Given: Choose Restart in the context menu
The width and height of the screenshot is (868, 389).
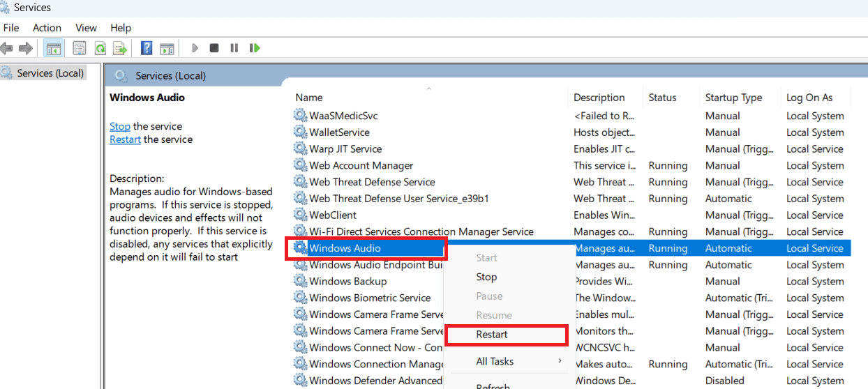Looking at the screenshot, I should [492, 335].
